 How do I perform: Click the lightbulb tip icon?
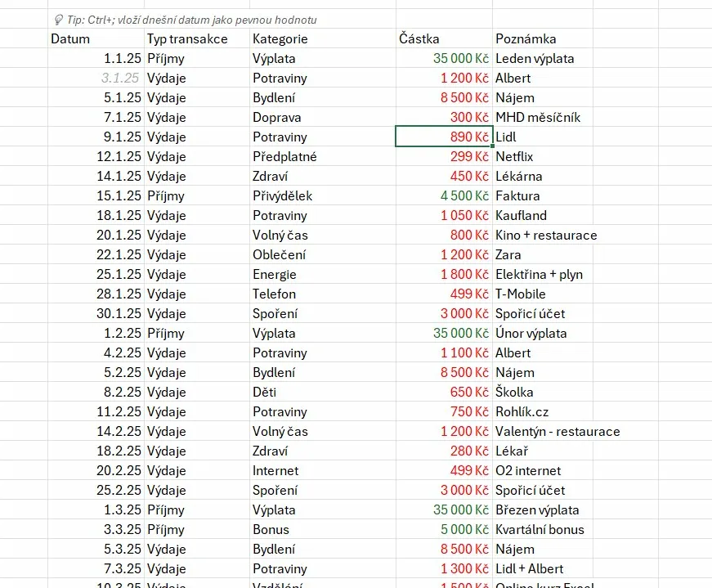[59, 20]
